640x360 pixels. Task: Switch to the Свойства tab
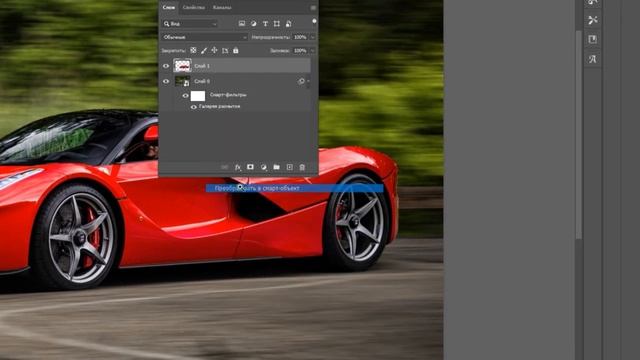pyautogui.click(x=194, y=7)
